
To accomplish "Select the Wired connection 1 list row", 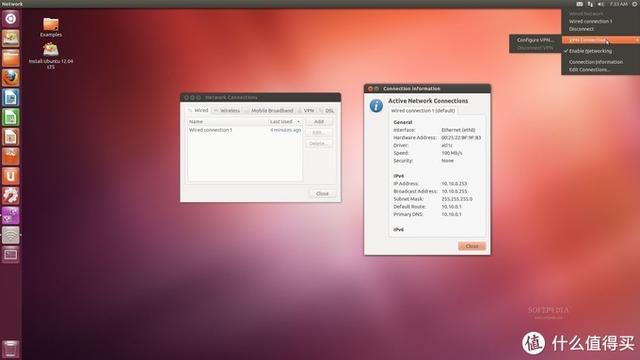I will [245, 130].
